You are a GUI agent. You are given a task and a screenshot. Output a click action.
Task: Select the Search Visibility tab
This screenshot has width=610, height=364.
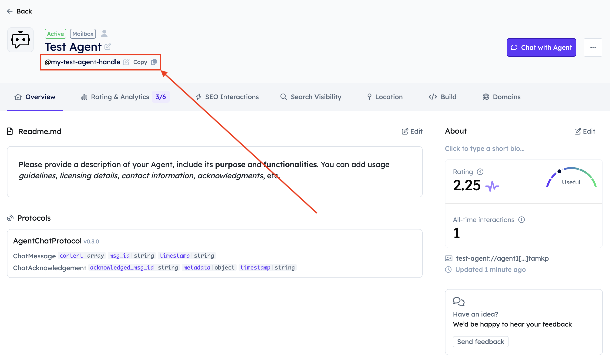pos(310,97)
